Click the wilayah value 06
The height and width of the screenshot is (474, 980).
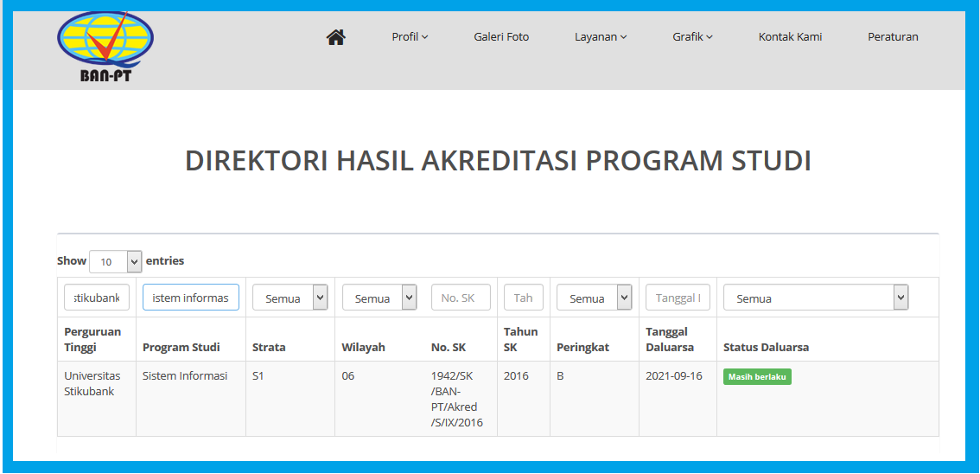point(348,376)
